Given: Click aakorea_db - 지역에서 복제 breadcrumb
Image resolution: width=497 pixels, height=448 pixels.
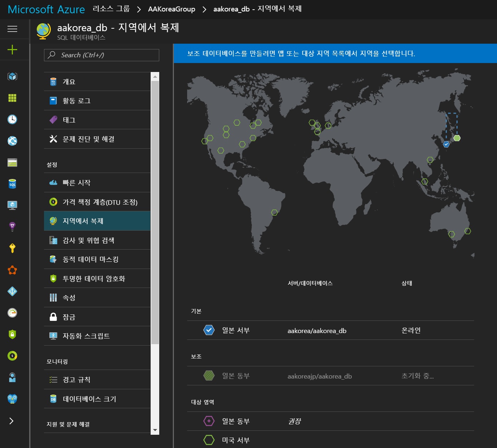Looking at the screenshot, I should coord(257,9).
